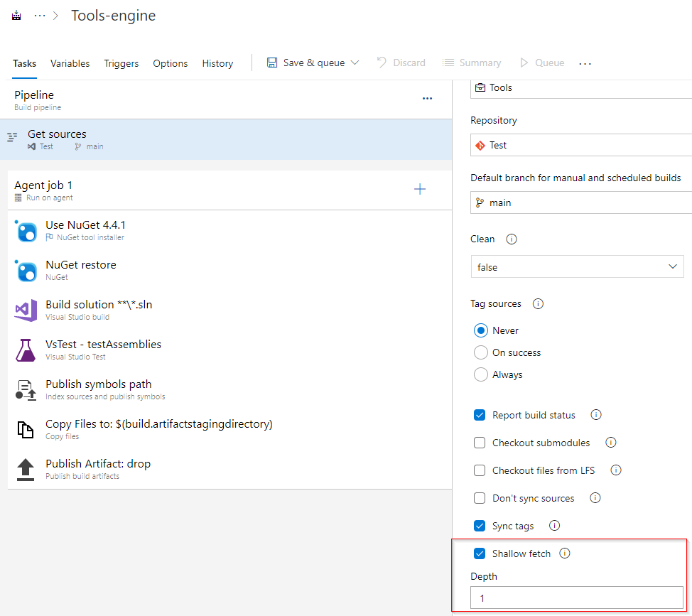This screenshot has width=692, height=616.
Task: Select Always radio option
Action: [x=480, y=374]
